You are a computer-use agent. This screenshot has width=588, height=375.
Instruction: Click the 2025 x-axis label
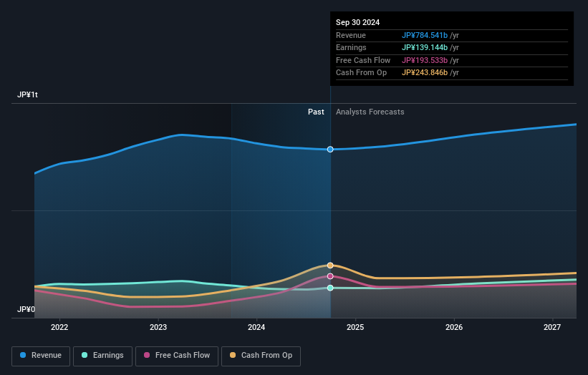click(x=355, y=328)
